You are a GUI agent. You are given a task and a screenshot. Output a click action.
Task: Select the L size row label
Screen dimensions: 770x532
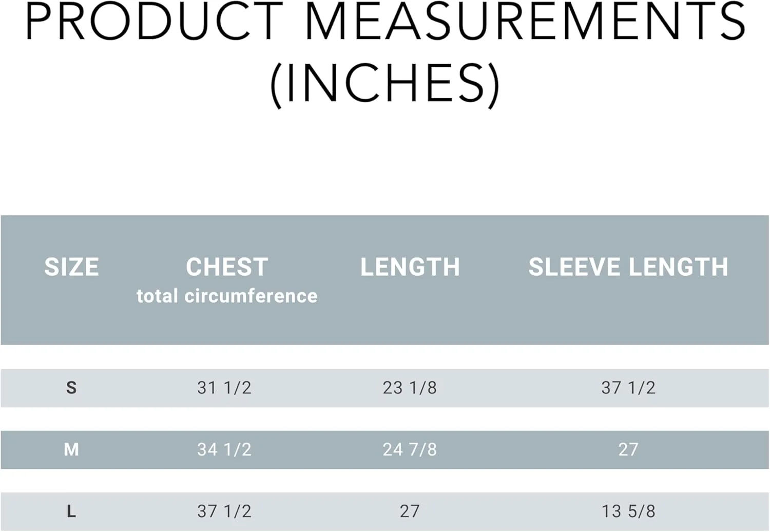click(x=71, y=511)
